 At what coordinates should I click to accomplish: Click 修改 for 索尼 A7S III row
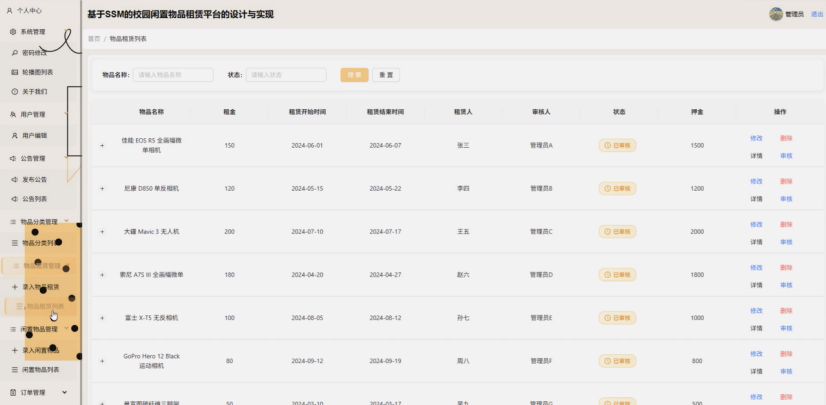pos(756,268)
